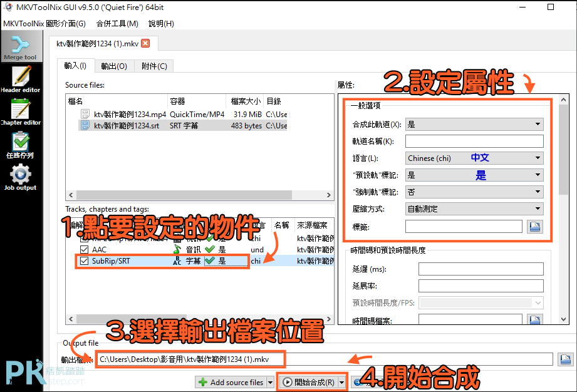This screenshot has width=577, height=392.
Task: Open the Merge tool
Action: point(21,47)
